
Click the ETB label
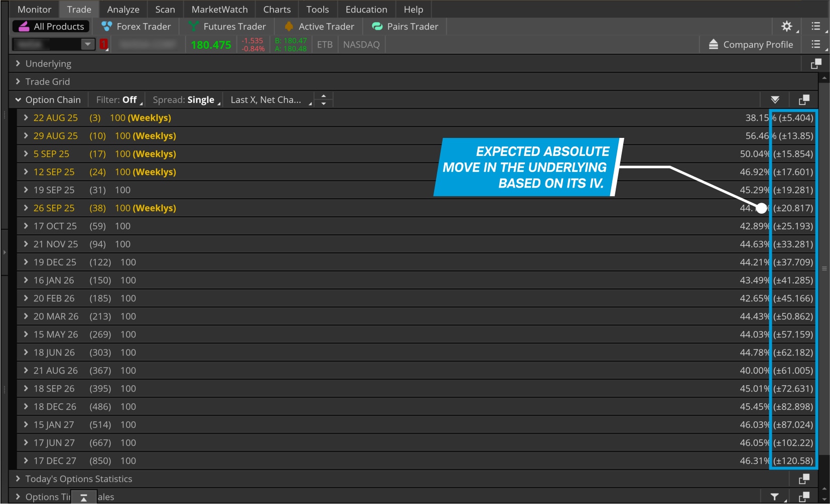325,45
